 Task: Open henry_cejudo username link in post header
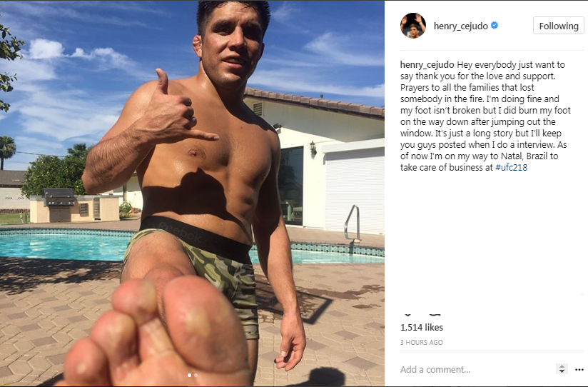click(460, 26)
